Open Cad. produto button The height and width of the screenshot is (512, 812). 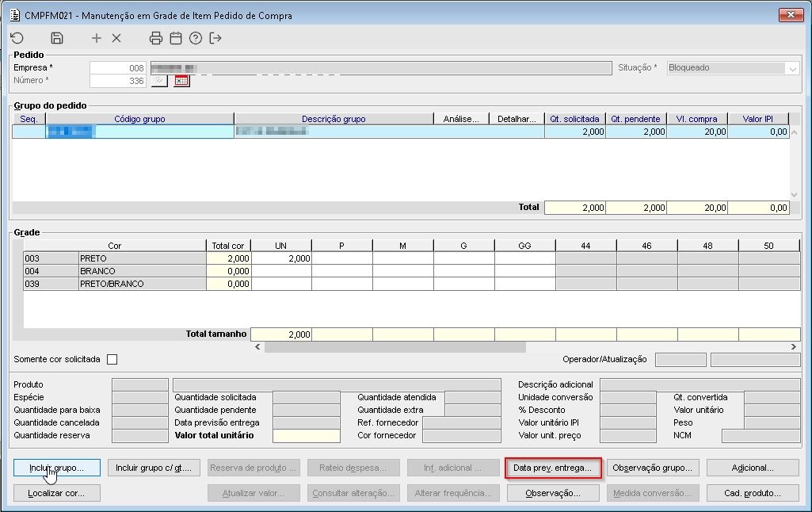tap(753, 493)
